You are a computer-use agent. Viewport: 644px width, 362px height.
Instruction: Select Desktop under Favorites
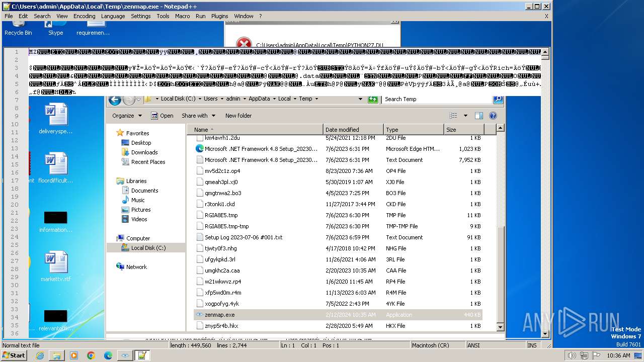tap(141, 143)
